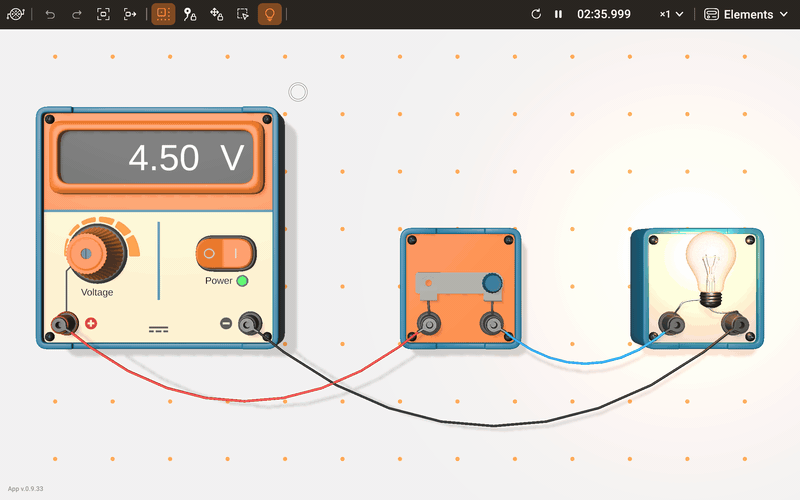Click the App v.0.9.33 version text

tap(26, 489)
